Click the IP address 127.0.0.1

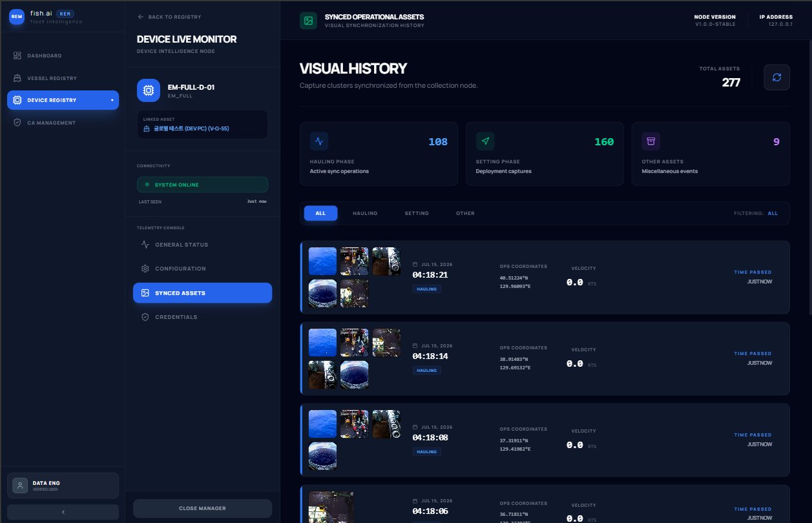[780, 24]
